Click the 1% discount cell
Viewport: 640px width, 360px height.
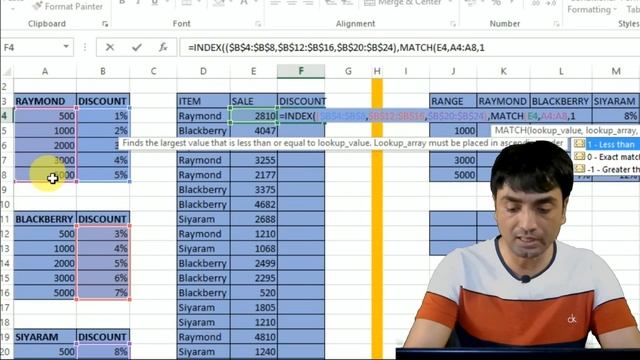103,116
